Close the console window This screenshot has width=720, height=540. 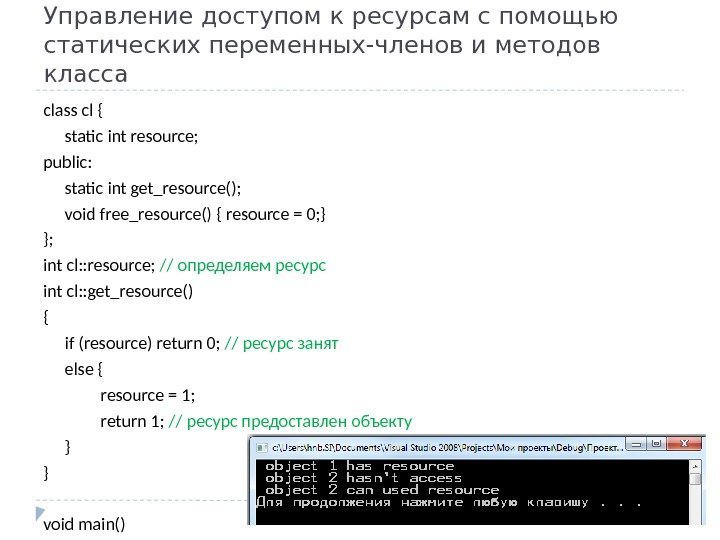pyautogui.click(x=684, y=443)
